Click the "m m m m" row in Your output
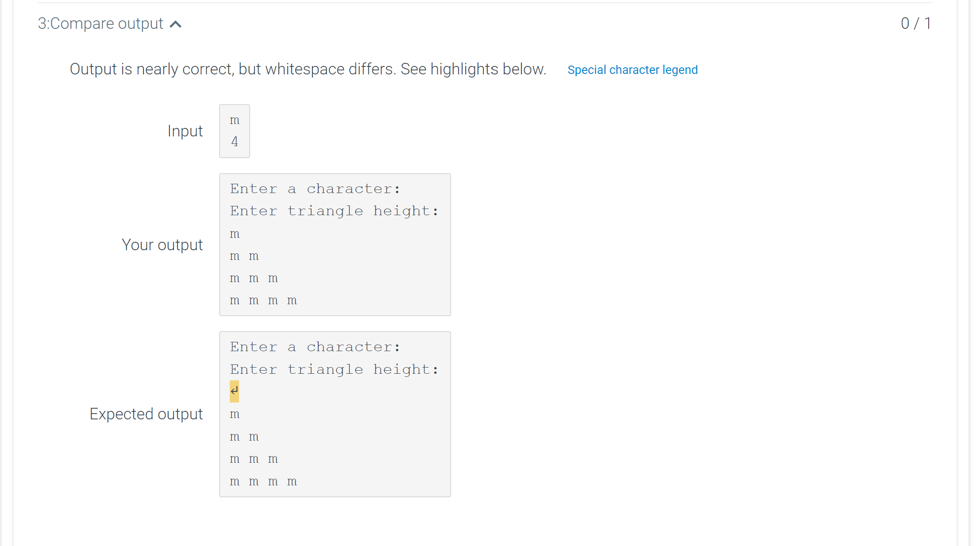The height and width of the screenshot is (546, 980). 263,300
